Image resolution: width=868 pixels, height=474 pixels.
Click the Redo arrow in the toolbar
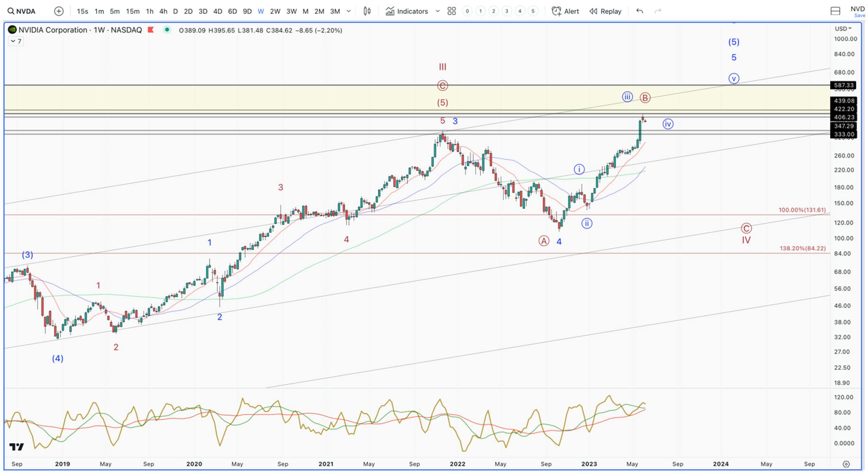click(658, 11)
